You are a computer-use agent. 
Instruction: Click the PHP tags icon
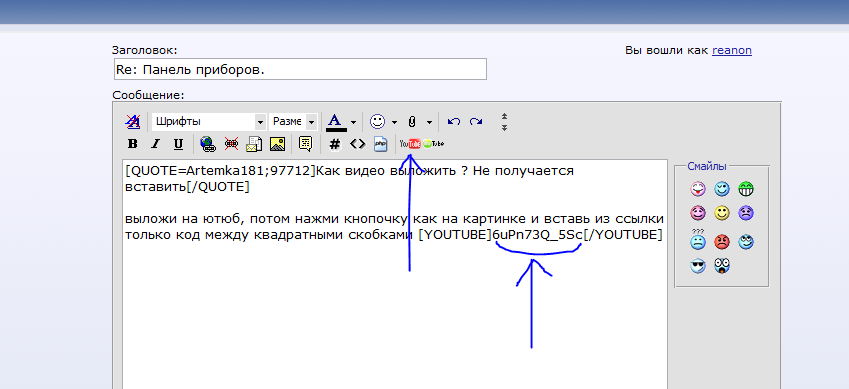tap(381, 144)
